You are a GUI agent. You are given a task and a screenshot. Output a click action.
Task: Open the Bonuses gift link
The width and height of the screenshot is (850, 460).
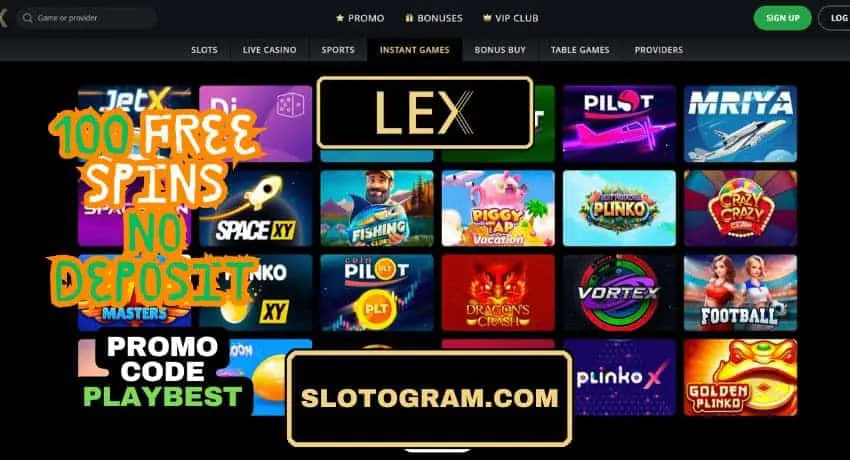434,18
